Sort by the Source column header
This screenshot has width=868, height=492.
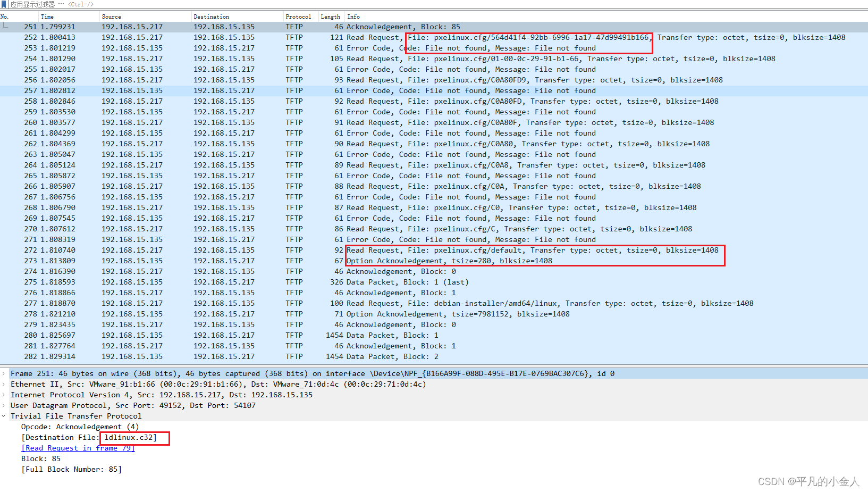pos(146,16)
